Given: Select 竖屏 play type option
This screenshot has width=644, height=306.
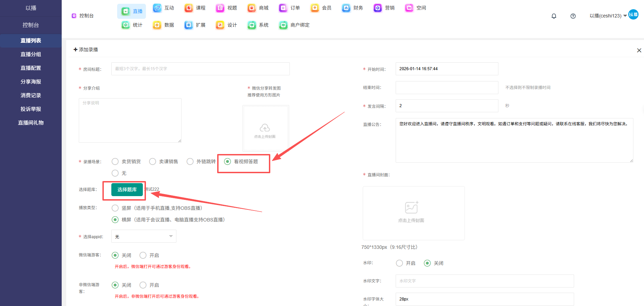Looking at the screenshot, I should point(115,208).
